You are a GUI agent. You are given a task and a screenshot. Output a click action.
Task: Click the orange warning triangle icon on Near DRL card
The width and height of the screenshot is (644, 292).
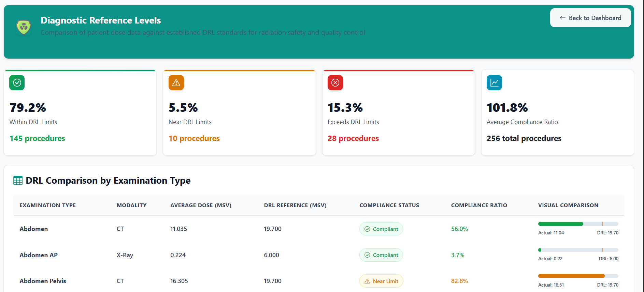tap(176, 82)
